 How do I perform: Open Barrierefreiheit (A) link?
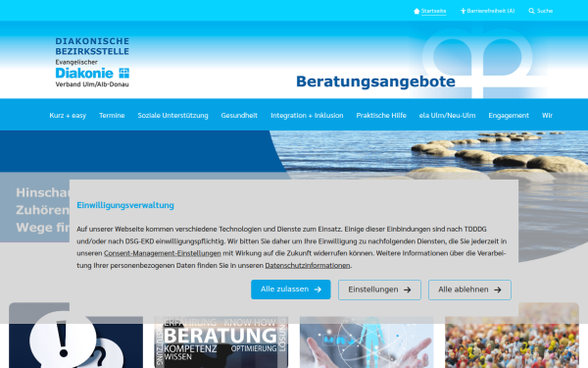(491, 11)
